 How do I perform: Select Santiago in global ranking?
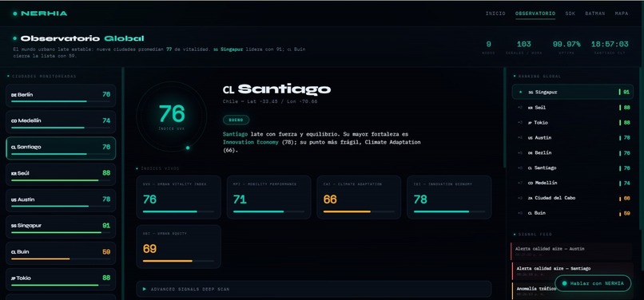coord(573,168)
